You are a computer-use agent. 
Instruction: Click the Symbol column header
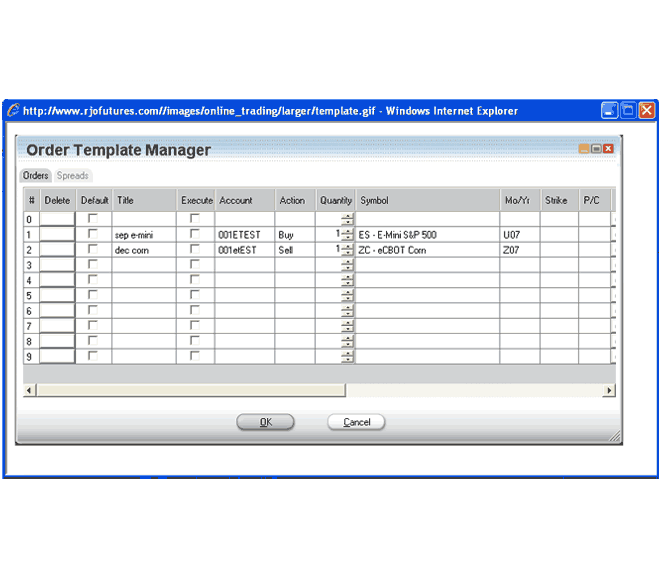tap(428, 200)
